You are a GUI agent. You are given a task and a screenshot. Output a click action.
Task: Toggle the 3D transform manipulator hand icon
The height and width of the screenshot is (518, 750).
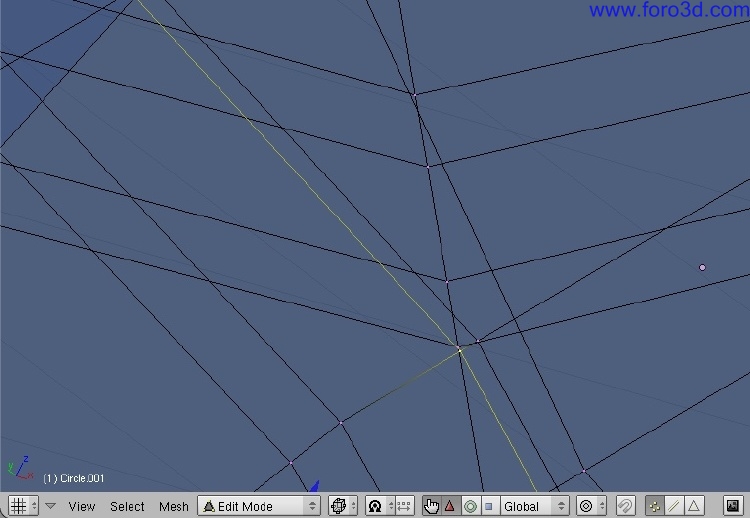[431, 506]
